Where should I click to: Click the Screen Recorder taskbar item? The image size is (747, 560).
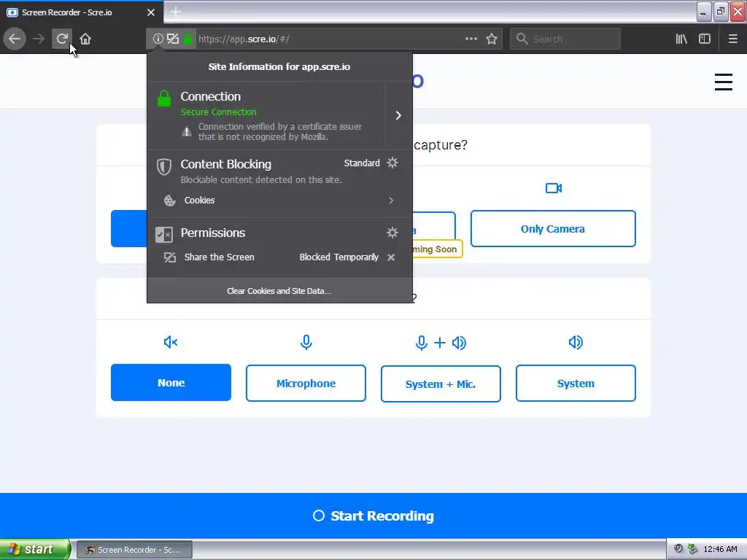pos(134,550)
